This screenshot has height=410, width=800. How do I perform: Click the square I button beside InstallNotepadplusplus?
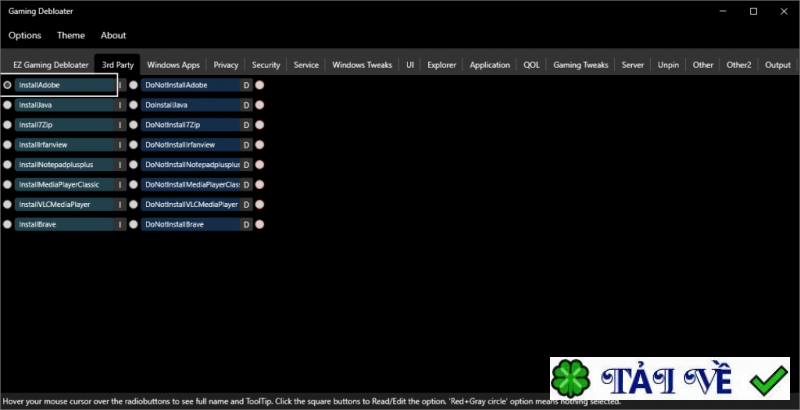coord(120,165)
